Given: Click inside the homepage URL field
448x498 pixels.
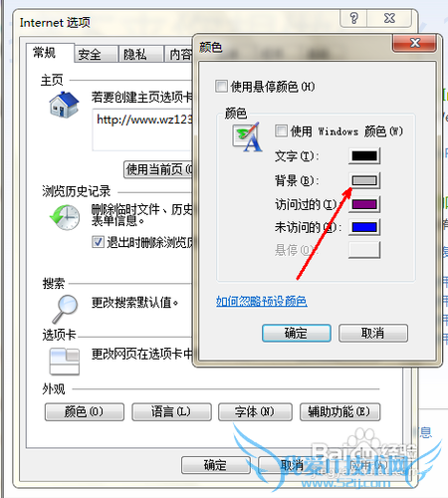Looking at the screenshot, I should (x=142, y=129).
